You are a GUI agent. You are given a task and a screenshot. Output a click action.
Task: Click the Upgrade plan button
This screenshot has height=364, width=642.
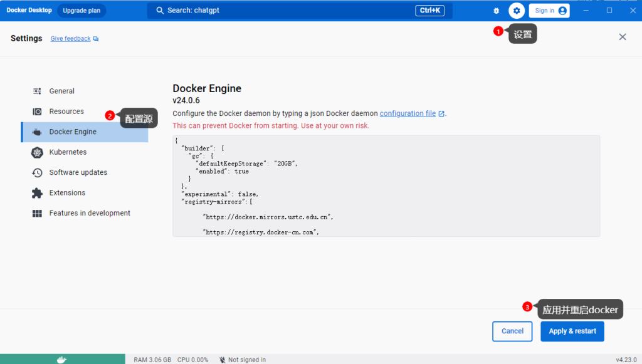[82, 11]
